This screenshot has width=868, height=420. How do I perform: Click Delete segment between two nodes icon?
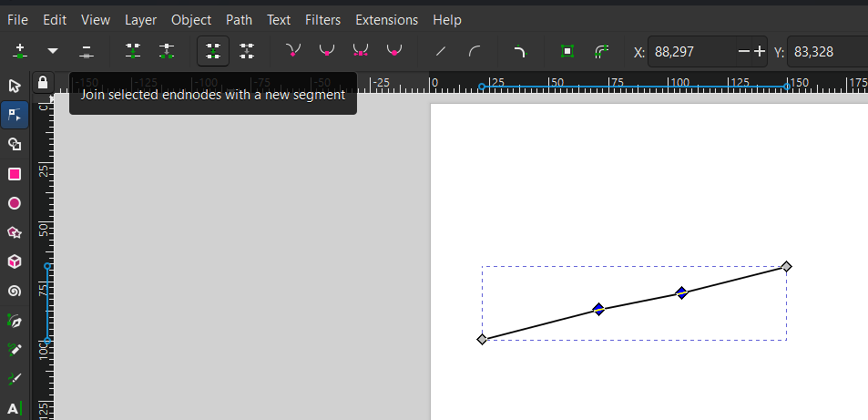pyautogui.click(x=247, y=52)
